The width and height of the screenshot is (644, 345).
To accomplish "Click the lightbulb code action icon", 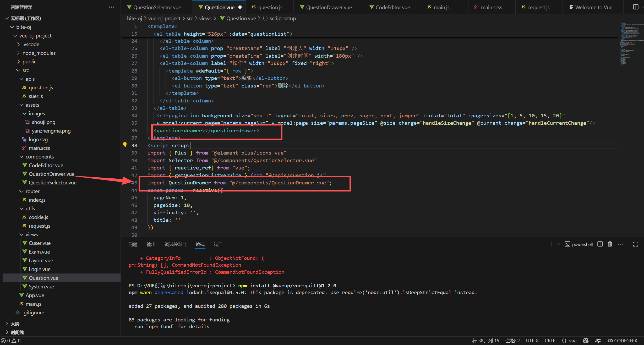I will (x=125, y=145).
